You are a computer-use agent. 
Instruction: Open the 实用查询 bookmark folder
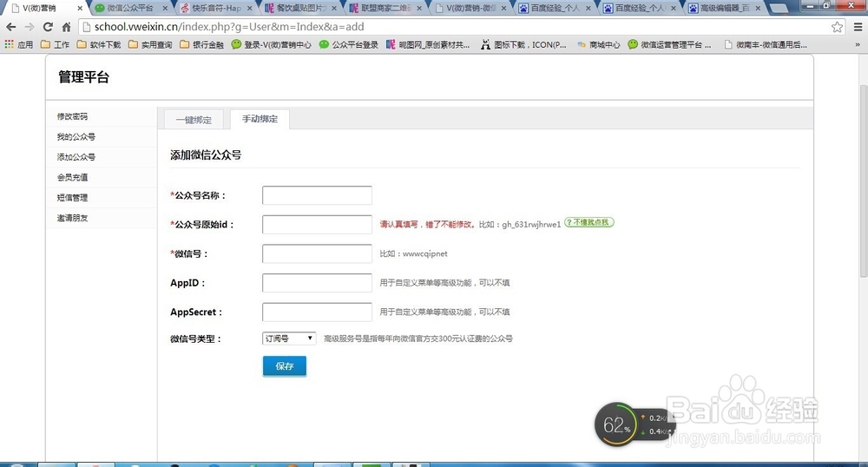pyautogui.click(x=150, y=44)
